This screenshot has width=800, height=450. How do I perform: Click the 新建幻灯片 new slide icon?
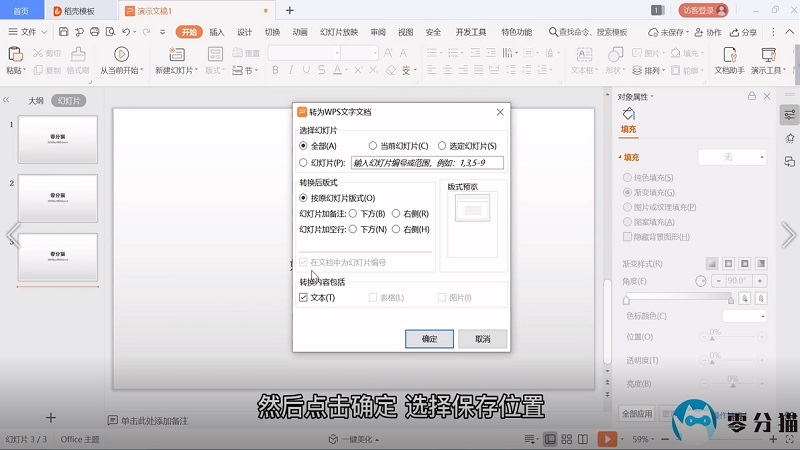point(175,53)
